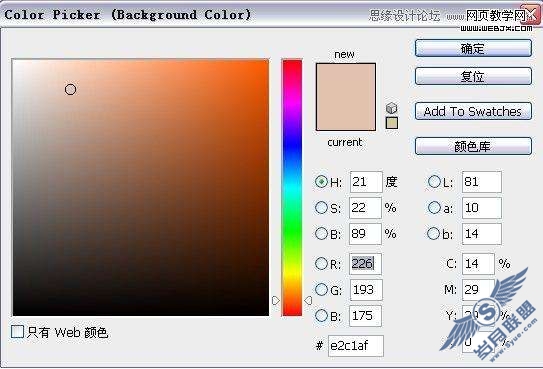Click the out-of-gamut warning cube icon

[x=391, y=108]
